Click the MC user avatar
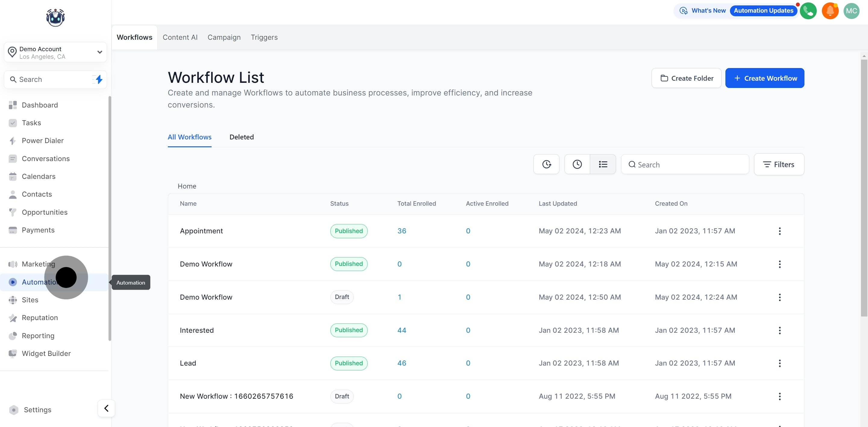Image resolution: width=868 pixels, height=427 pixels. tap(851, 11)
